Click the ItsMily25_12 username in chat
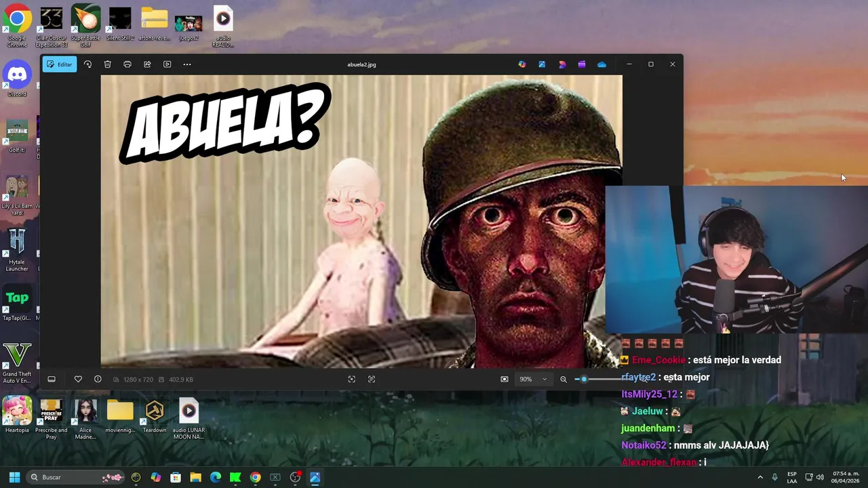 tap(649, 394)
